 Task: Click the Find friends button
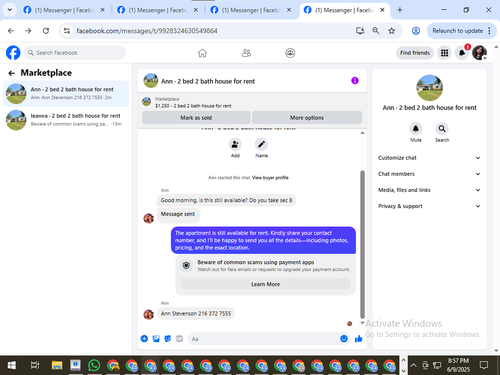[415, 53]
